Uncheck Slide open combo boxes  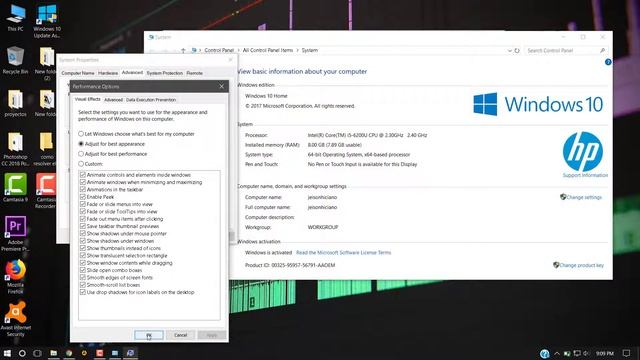[x=83, y=270]
